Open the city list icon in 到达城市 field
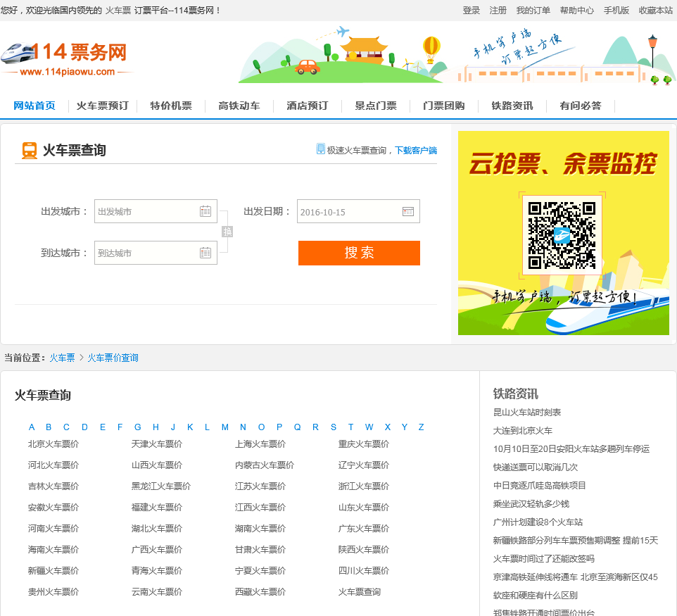The height and width of the screenshot is (616, 677). [205, 253]
